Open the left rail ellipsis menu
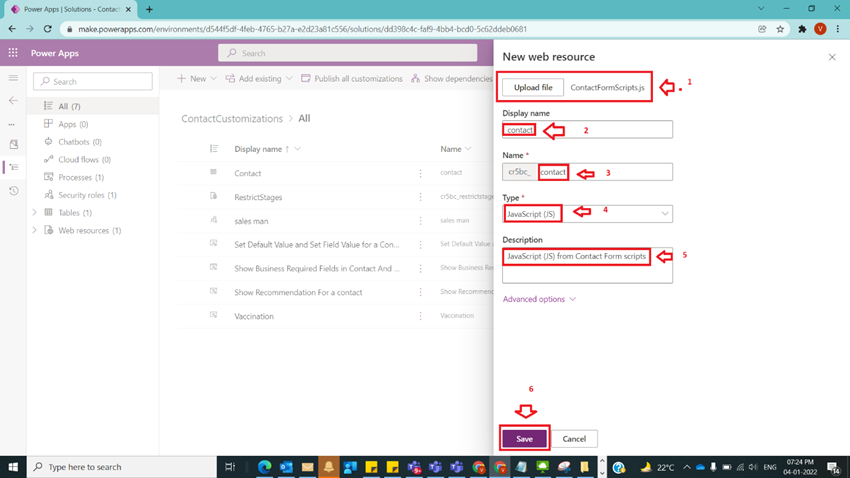Screen dimensions: 850x478 coord(12,124)
